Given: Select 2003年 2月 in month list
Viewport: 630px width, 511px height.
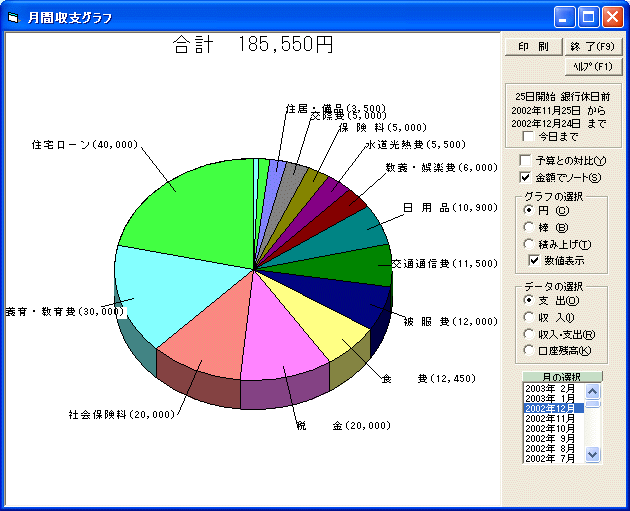Looking at the screenshot, I should pyautogui.click(x=553, y=388).
